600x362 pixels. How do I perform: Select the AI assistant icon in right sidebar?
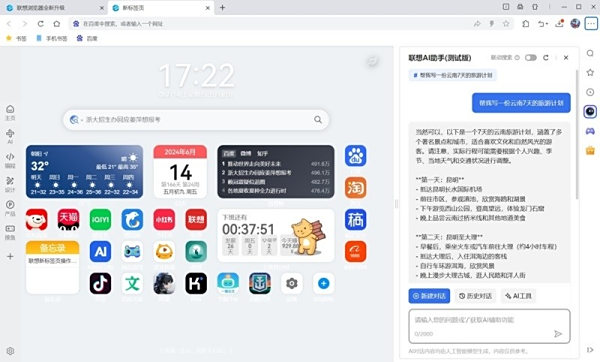click(590, 111)
